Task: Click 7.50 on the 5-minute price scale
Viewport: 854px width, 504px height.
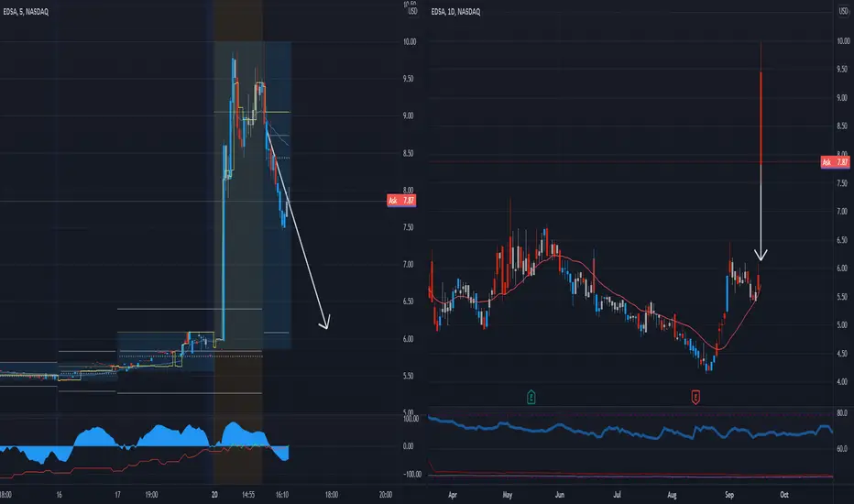Action: [408, 227]
